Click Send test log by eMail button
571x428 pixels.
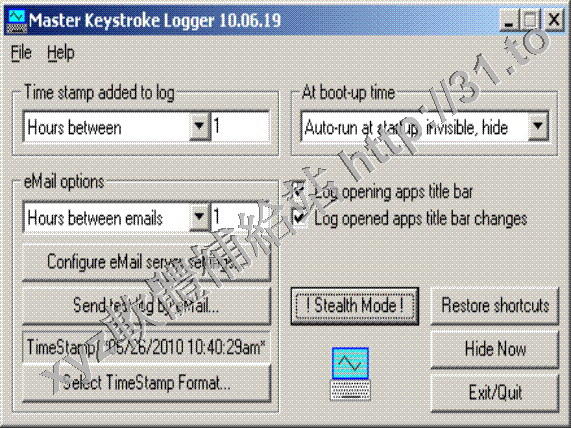146,306
